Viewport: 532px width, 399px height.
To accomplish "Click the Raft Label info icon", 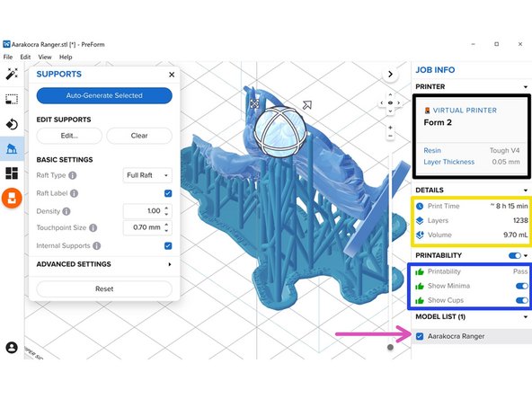I will tap(74, 193).
